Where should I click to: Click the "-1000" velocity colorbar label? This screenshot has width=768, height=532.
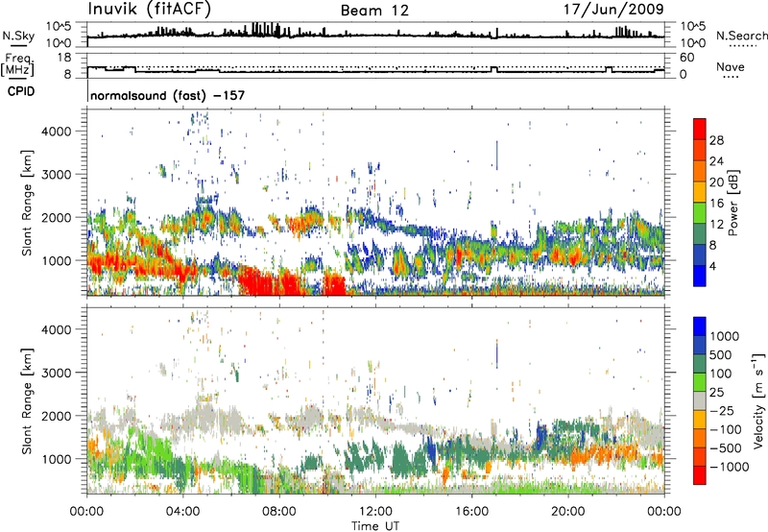pos(729,467)
